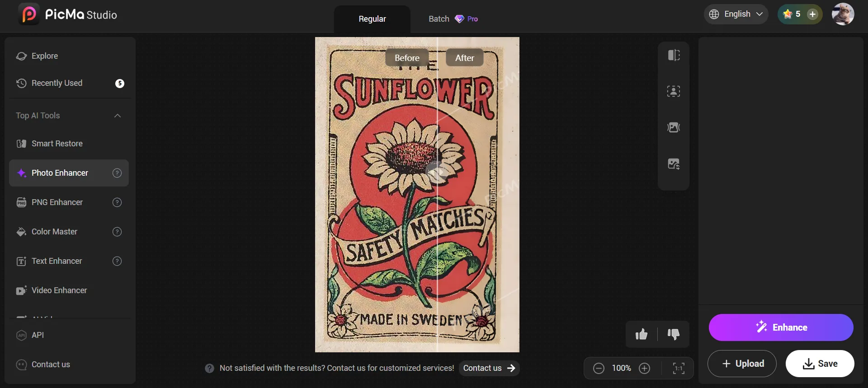The image size is (868, 388).
Task: Open the user profile avatar
Action: tap(843, 14)
